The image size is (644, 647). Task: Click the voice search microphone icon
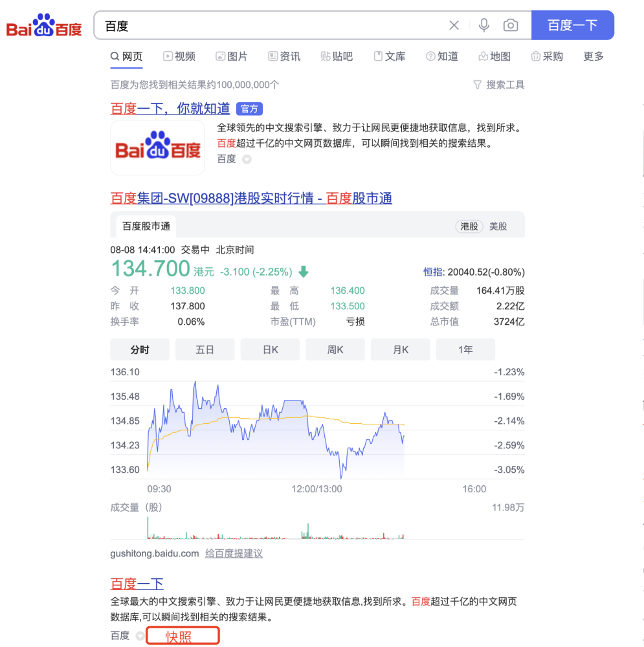coord(483,25)
